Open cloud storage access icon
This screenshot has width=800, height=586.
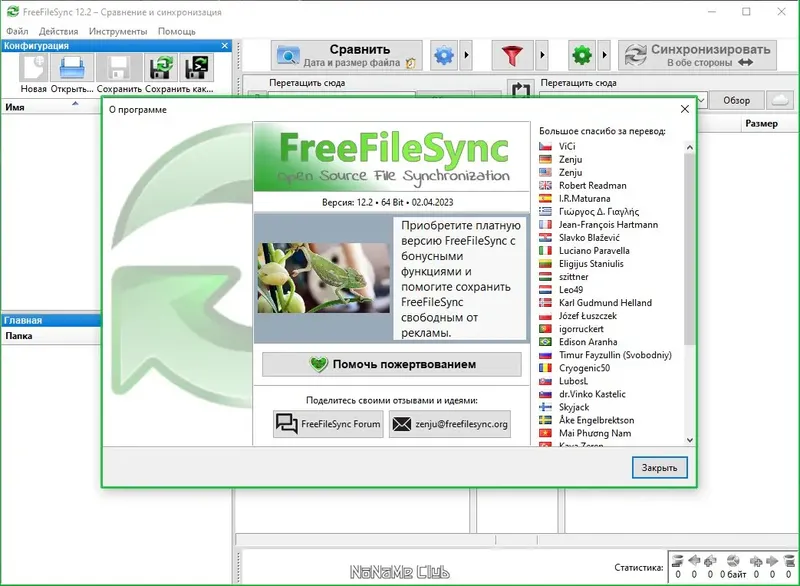(x=780, y=100)
